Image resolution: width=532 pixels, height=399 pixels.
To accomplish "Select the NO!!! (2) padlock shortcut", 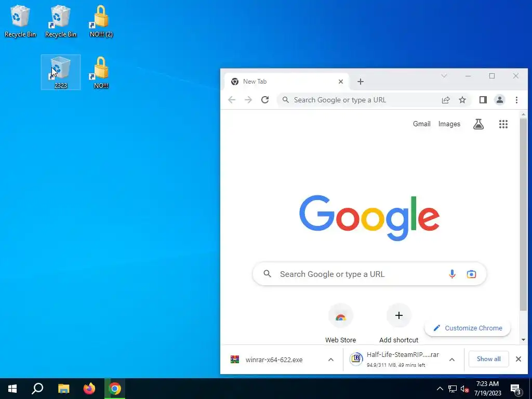I will click(101, 21).
